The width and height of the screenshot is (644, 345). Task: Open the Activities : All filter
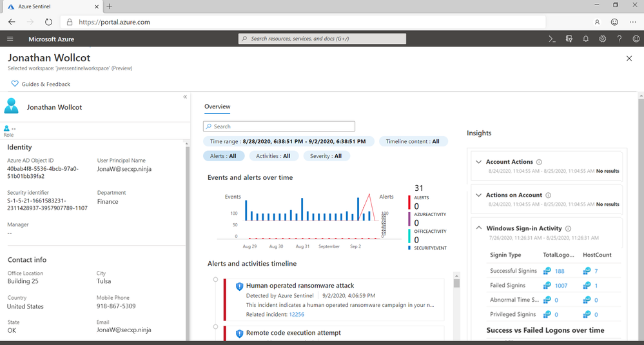pyautogui.click(x=273, y=156)
